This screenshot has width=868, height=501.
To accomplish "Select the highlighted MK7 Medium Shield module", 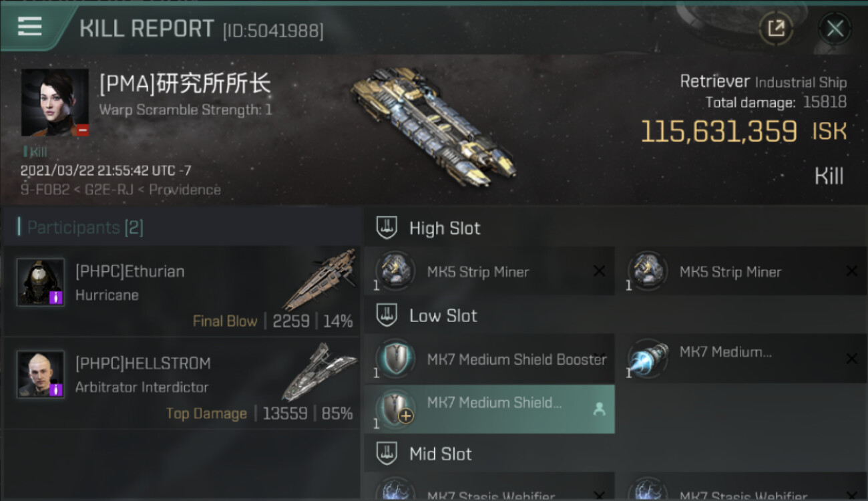I will tap(489, 409).
